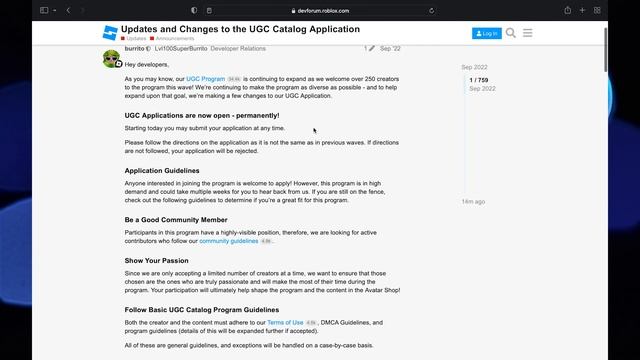Jump to Sep 2022 at timeline top

tap(474, 67)
